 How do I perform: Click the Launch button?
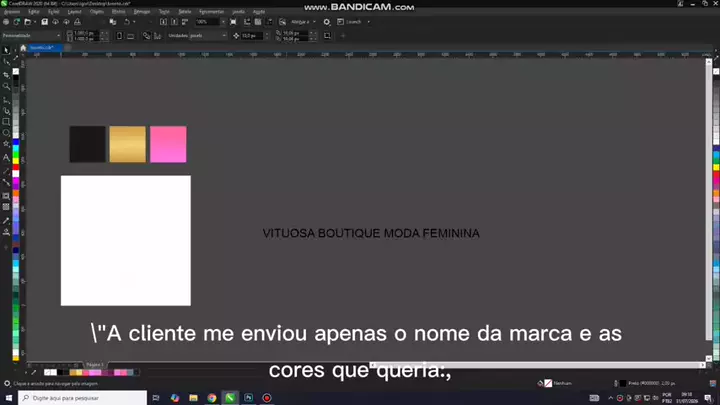point(354,22)
